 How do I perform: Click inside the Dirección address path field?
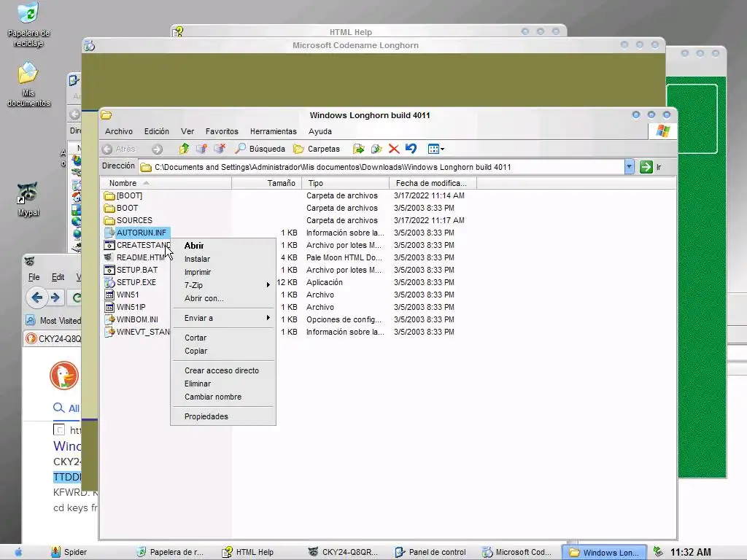click(381, 167)
